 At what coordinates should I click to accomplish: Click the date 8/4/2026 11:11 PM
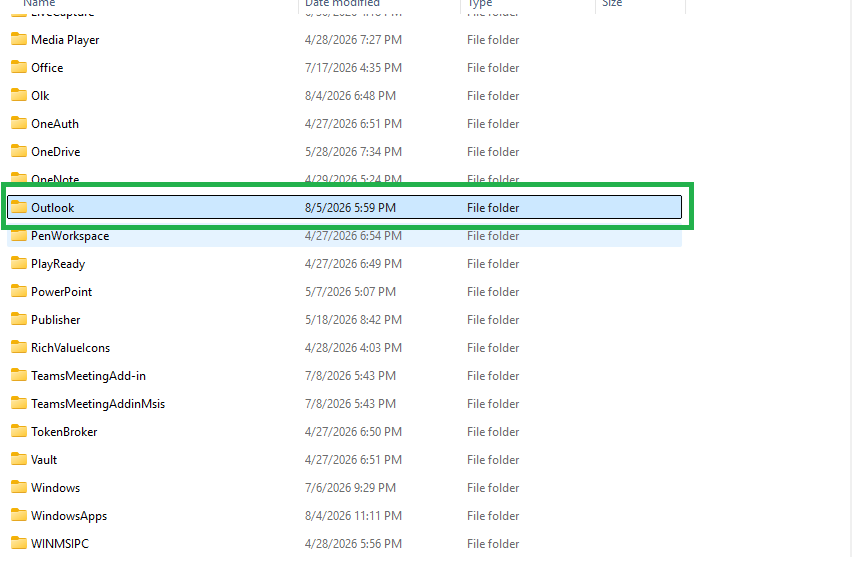[x=353, y=516]
